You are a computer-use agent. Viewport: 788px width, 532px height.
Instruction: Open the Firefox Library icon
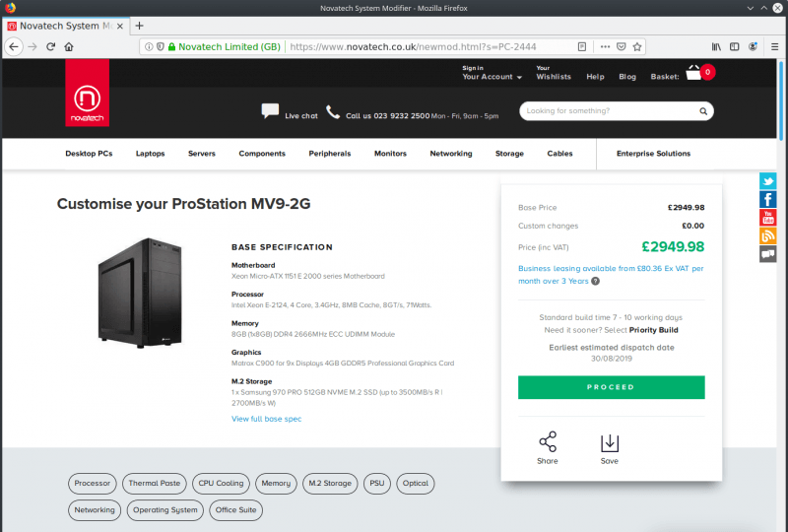click(716, 46)
